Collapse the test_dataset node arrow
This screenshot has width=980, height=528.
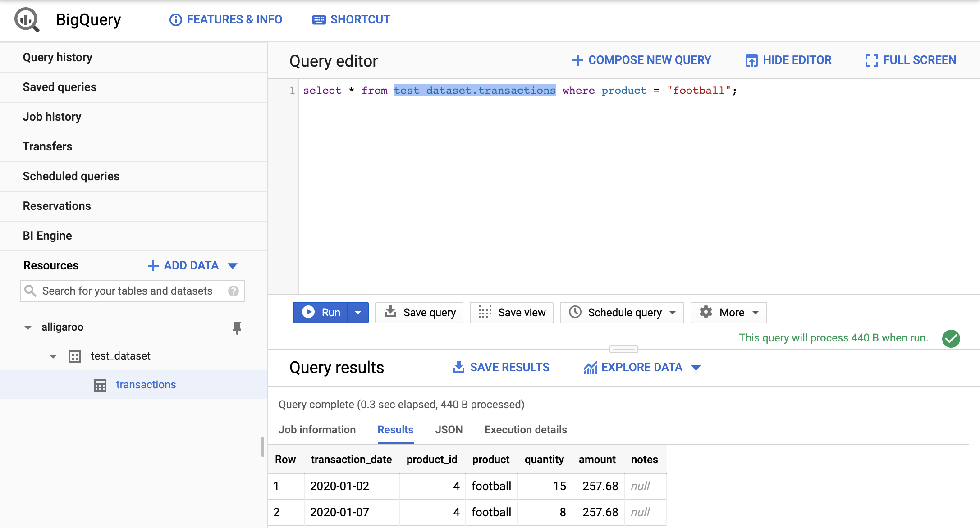[53, 356]
